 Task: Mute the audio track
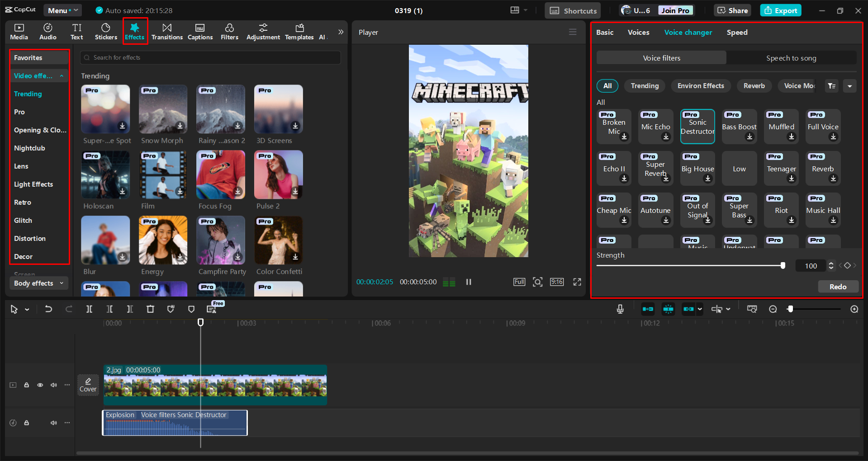coord(53,423)
